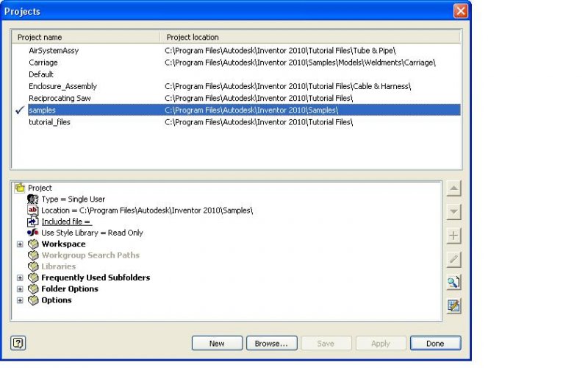Select the samples project row

pos(244,110)
